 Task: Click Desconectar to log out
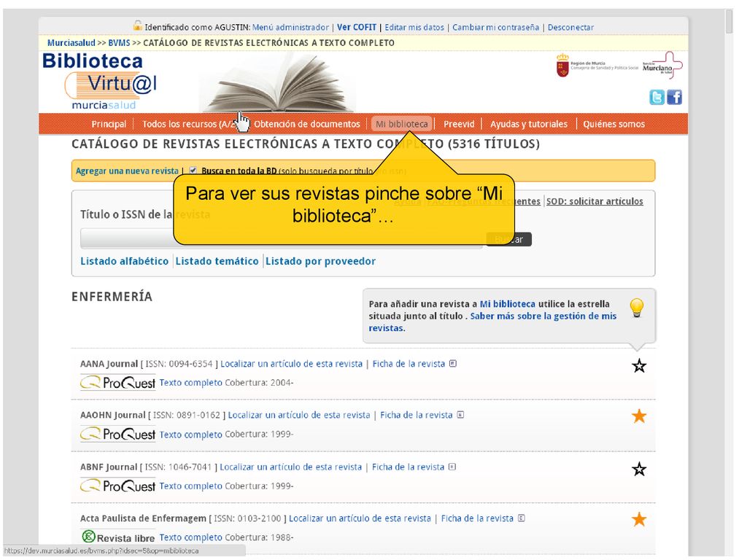tap(570, 27)
